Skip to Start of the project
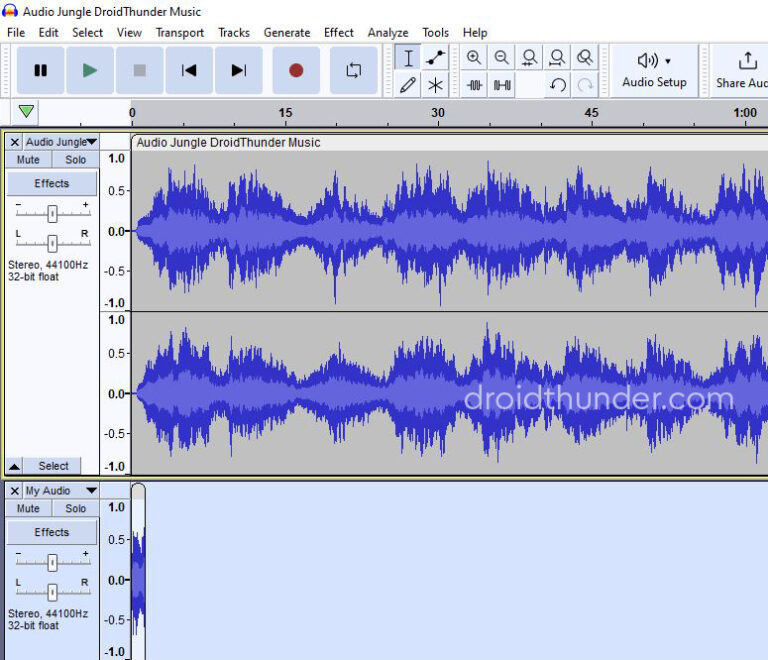This screenshot has width=768, height=660. click(189, 71)
